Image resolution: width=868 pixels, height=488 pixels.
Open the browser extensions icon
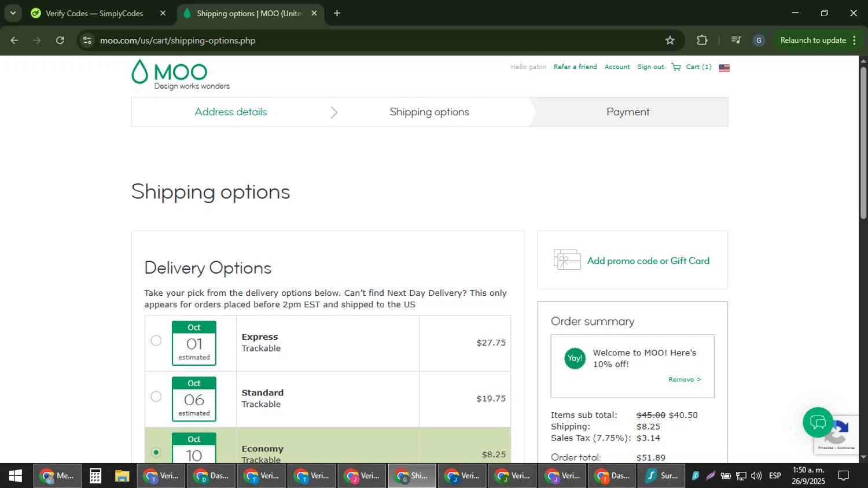click(x=702, y=41)
